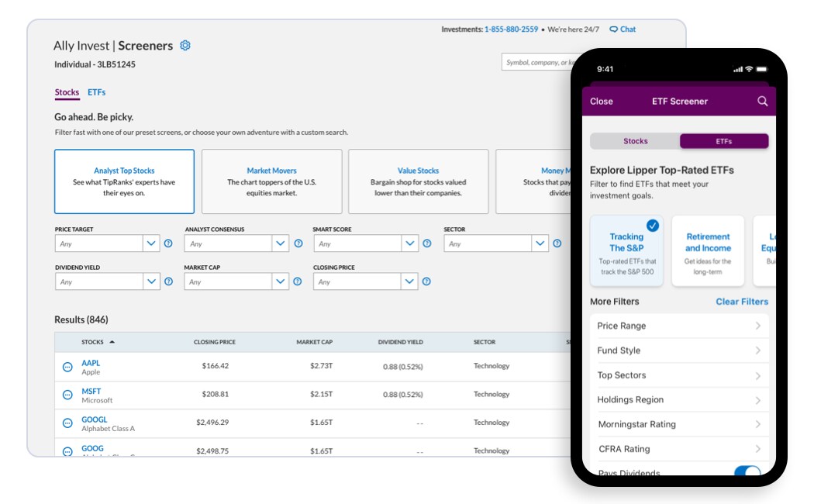This screenshot has height=504, width=814.
Task: Open help icon for Closing Price
Action: pos(426,281)
